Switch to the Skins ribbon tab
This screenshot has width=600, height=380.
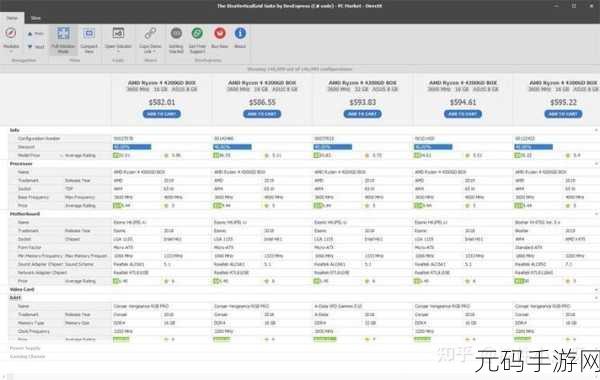pos(36,18)
